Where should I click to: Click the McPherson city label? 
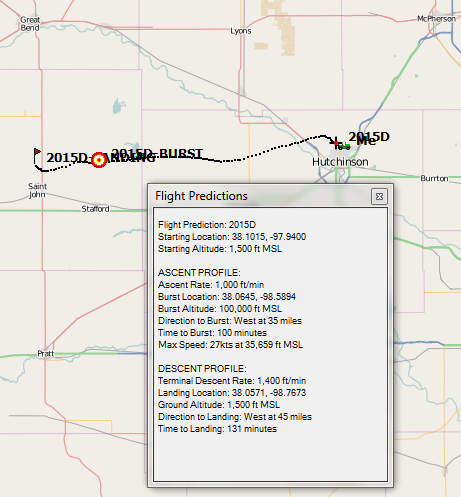436,19
